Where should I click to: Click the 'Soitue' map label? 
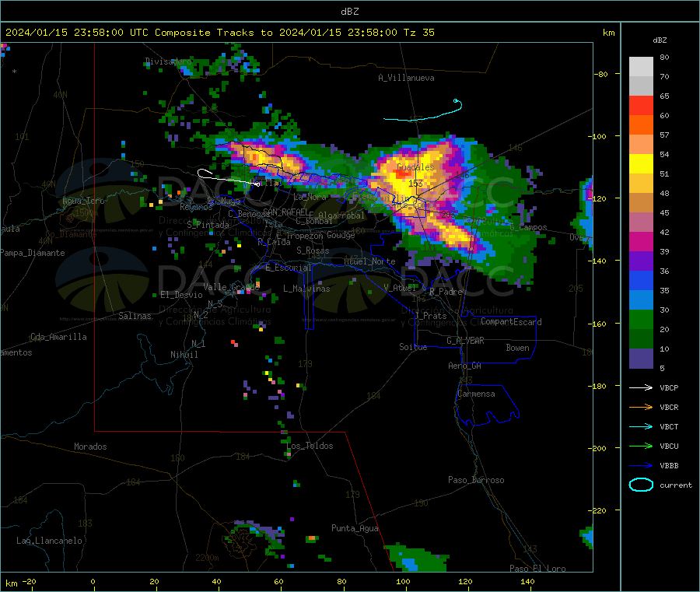(413, 347)
